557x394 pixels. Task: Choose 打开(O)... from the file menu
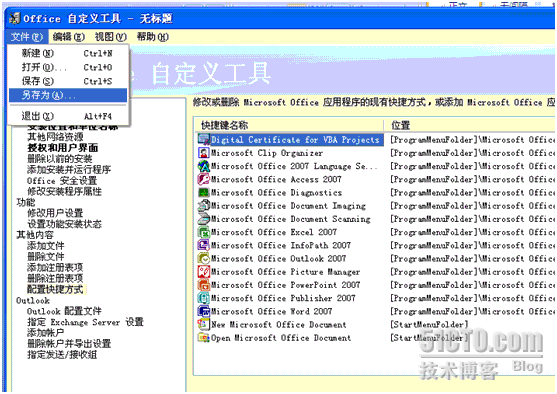(x=68, y=67)
